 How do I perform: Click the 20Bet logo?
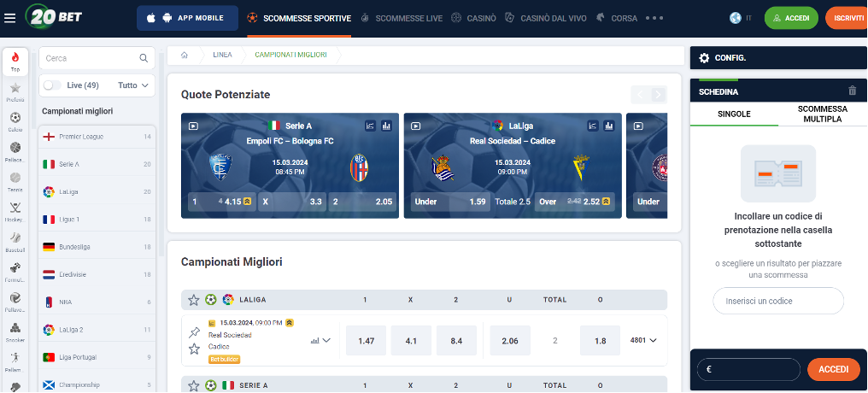click(x=54, y=18)
